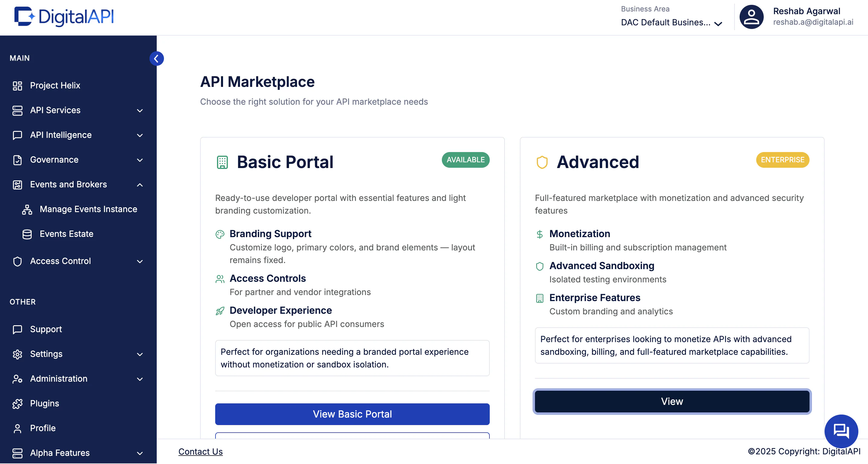Click the Administration user-cog icon

coord(17,379)
